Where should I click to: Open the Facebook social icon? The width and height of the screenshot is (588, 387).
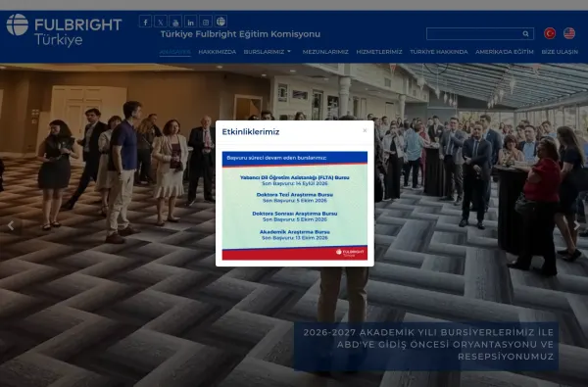(145, 22)
